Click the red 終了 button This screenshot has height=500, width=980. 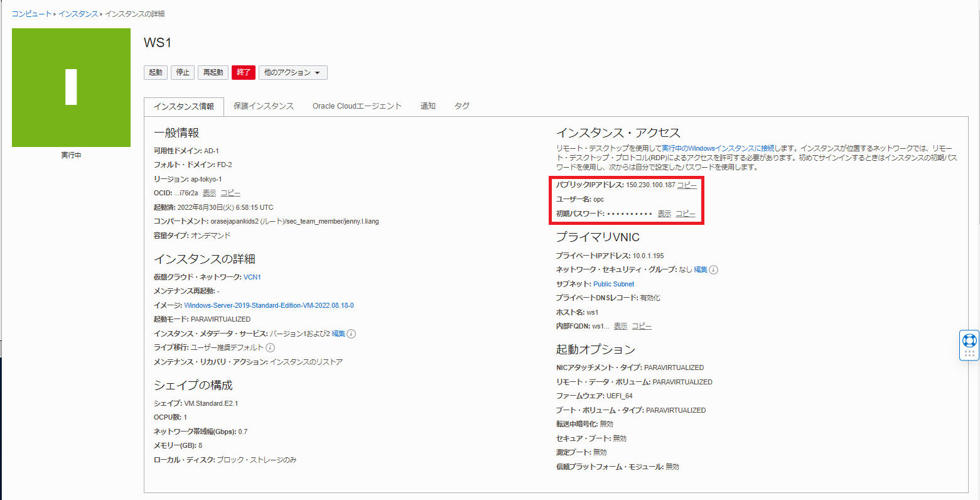click(243, 73)
